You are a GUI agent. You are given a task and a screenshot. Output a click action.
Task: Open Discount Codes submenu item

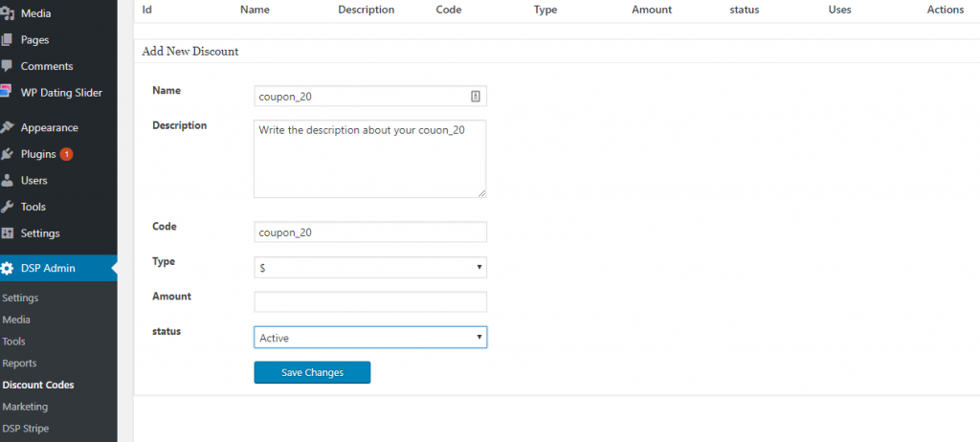pyautogui.click(x=38, y=385)
